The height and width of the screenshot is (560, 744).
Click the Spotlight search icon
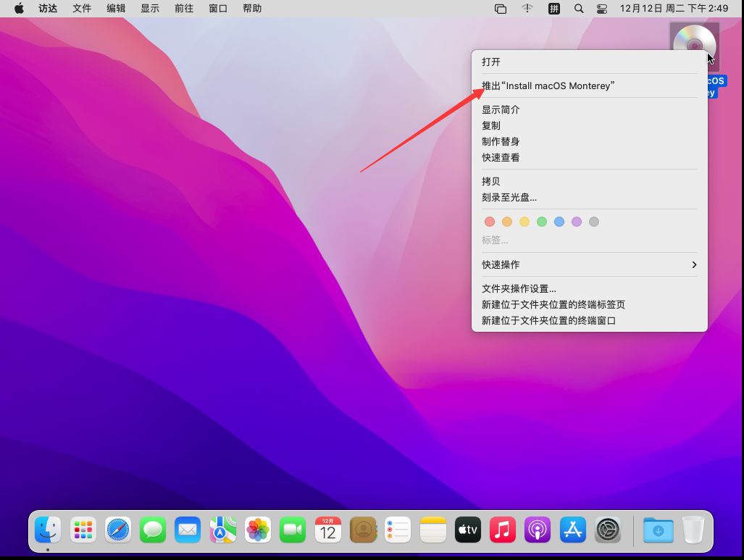pos(578,9)
